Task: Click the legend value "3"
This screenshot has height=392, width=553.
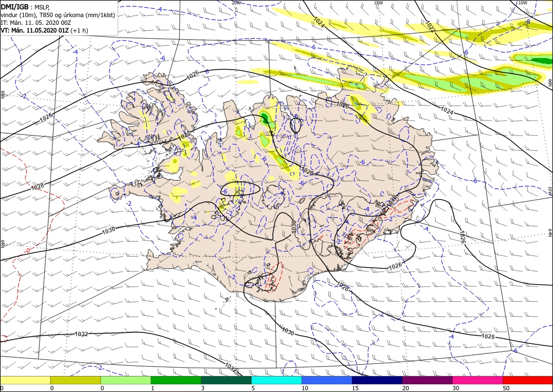Action: [203, 388]
